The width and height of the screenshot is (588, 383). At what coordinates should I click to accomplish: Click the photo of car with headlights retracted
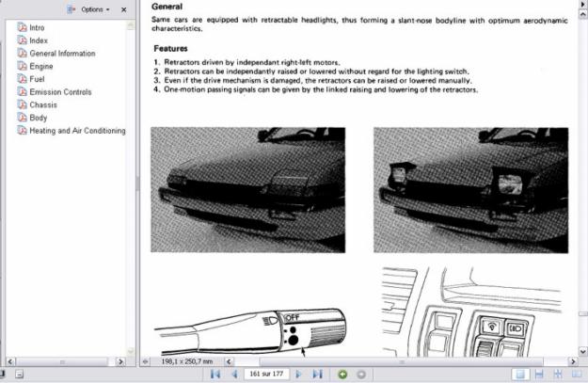247,190
